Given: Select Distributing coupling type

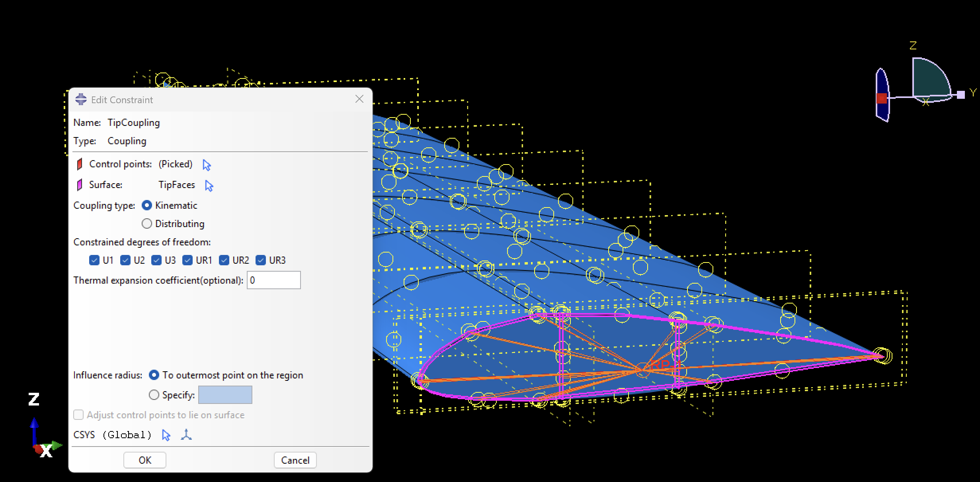Looking at the screenshot, I should coord(147,224).
